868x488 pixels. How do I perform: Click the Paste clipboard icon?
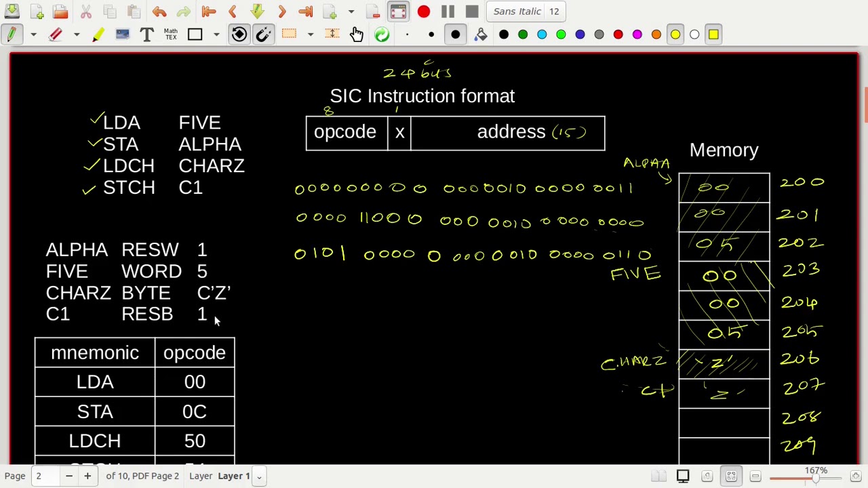pos(134,12)
